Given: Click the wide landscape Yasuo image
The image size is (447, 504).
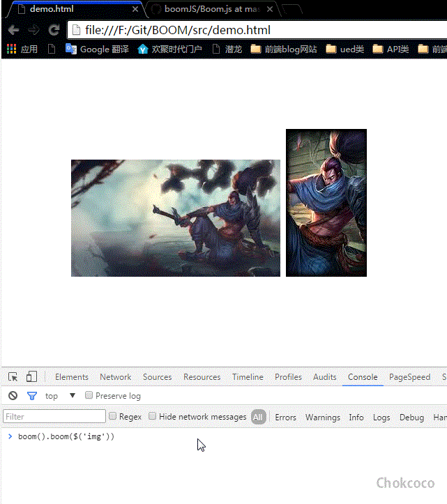Looking at the screenshot, I should (175, 218).
